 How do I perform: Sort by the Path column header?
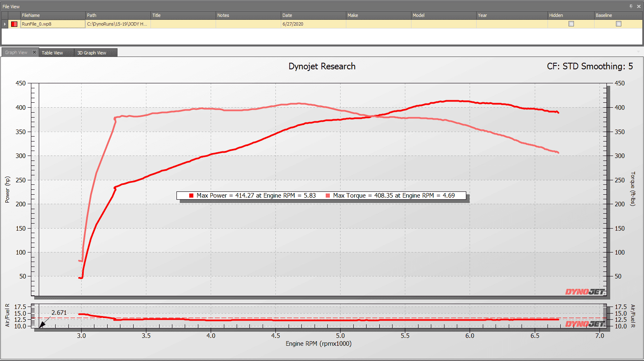tap(118, 15)
